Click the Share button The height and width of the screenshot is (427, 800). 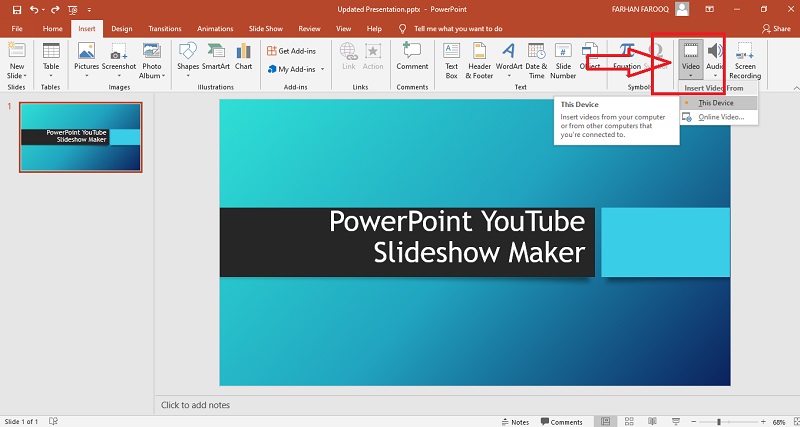point(776,29)
